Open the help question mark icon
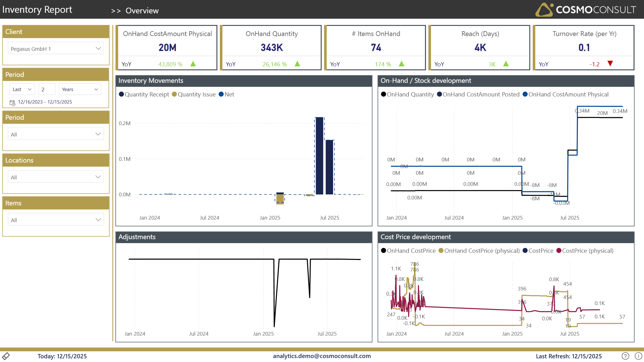Screen dimensions: 644x362 [x=625, y=356]
